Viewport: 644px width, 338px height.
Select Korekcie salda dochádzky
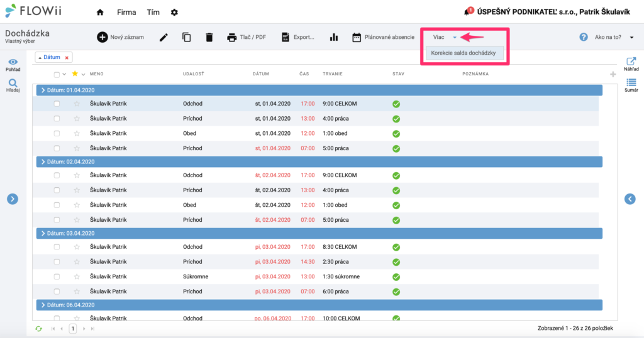click(x=465, y=53)
